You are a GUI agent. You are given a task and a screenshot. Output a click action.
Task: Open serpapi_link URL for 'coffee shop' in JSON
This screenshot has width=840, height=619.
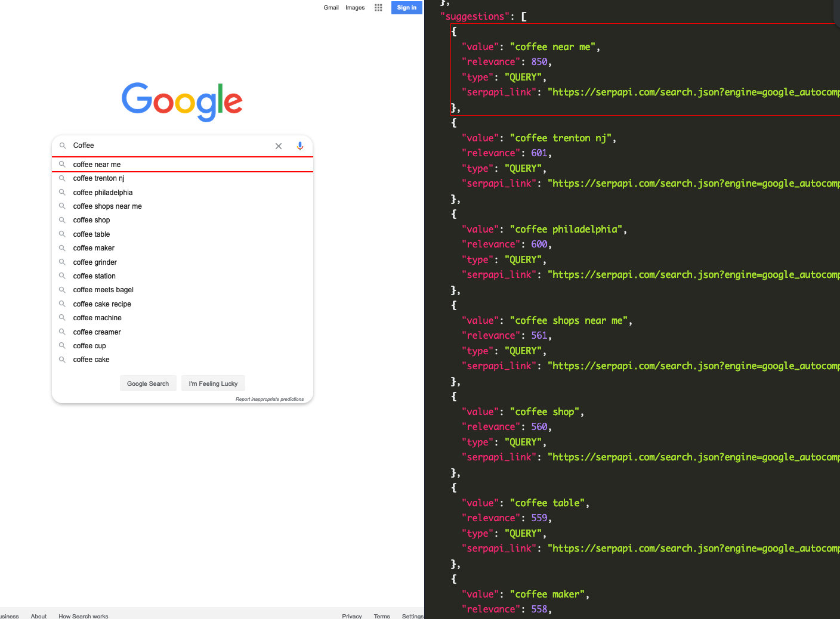point(694,457)
